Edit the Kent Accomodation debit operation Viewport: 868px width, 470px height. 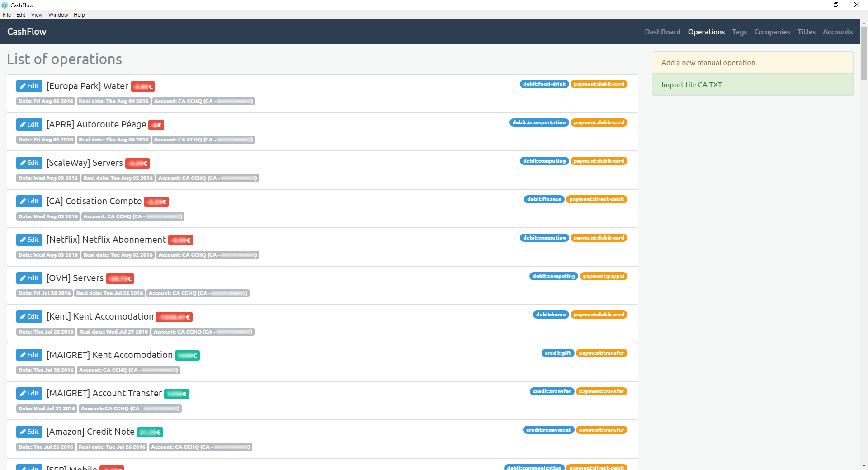pyautogui.click(x=29, y=316)
